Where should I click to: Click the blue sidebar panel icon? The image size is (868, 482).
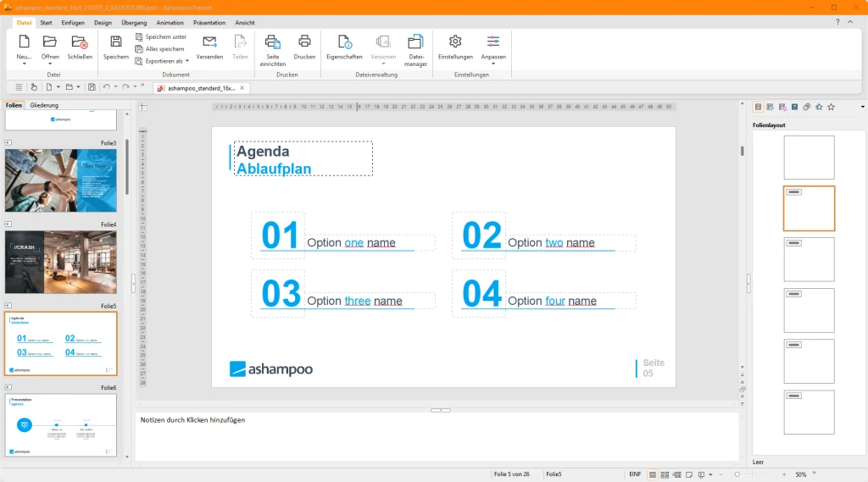coord(794,107)
